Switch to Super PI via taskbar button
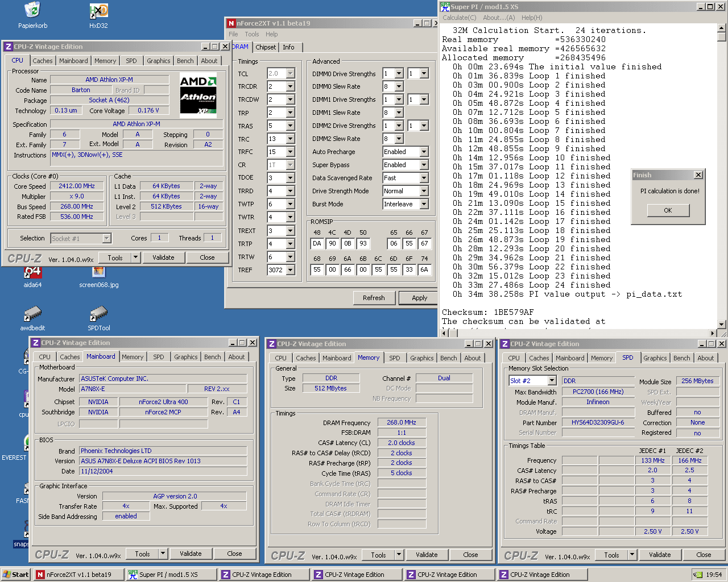The image size is (728, 582). [171, 575]
